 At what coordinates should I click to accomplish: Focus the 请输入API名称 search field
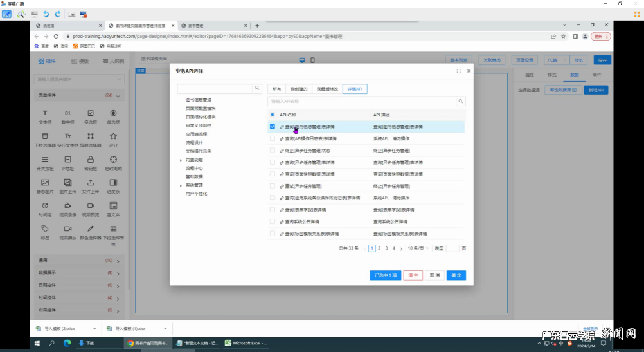(362, 101)
